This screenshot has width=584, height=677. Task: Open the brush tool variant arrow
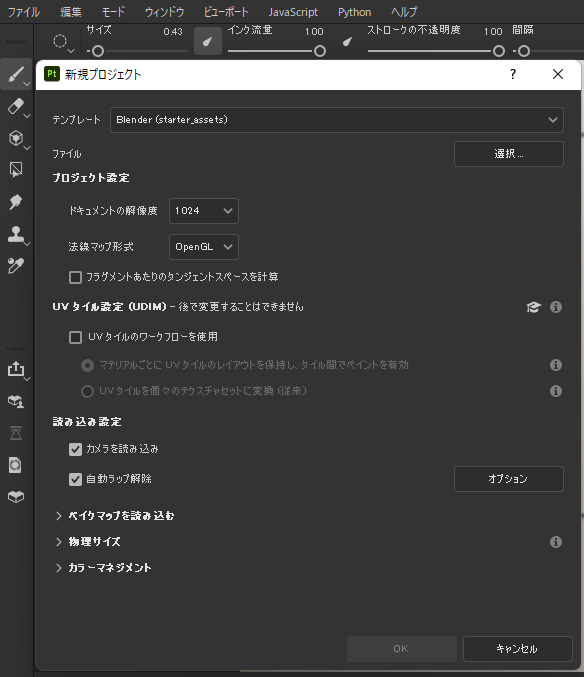[x=27, y=84]
